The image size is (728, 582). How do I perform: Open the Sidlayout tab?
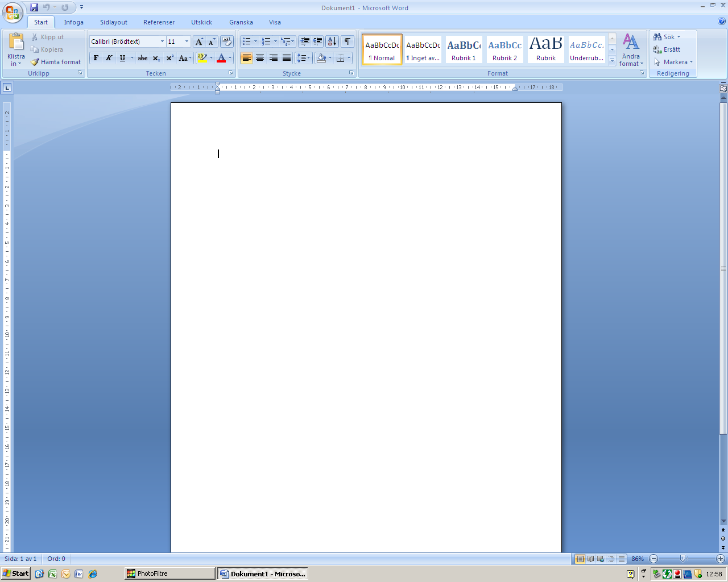coord(114,22)
